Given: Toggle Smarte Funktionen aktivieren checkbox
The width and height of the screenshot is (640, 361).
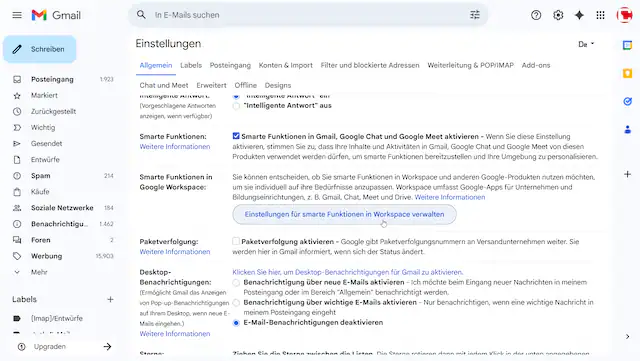Looking at the screenshot, I should (236, 136).
